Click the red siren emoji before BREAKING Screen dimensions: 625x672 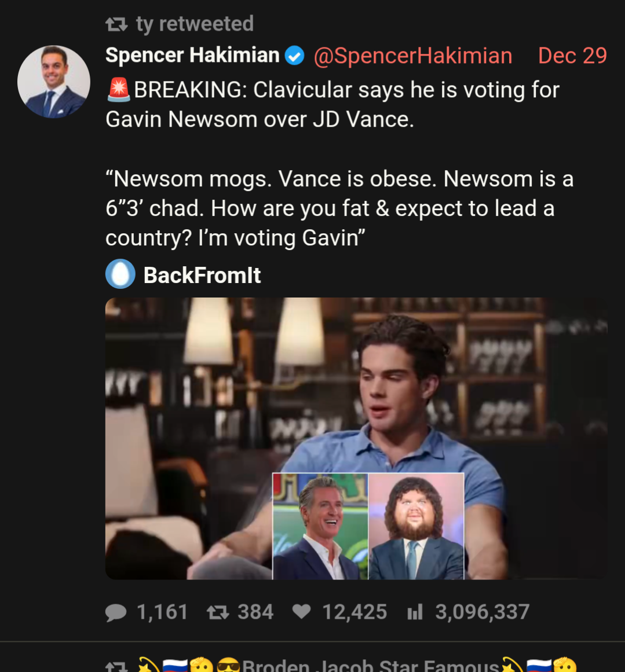coord(119,90)
